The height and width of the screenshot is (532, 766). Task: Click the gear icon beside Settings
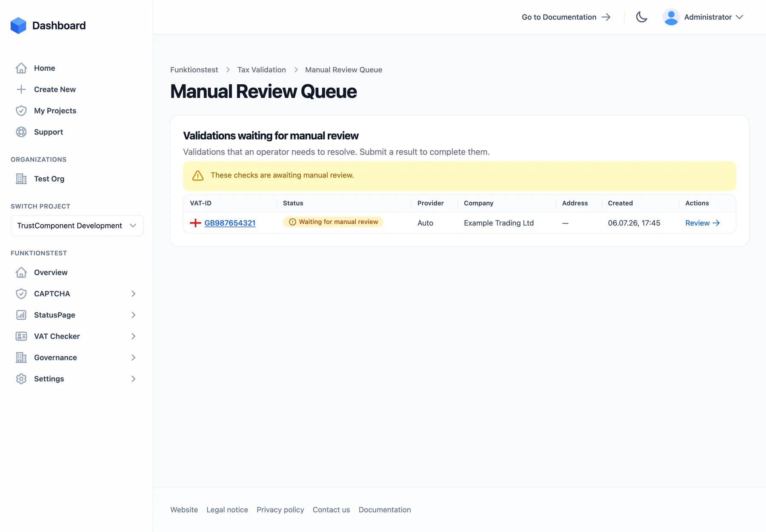coord(21,379)
